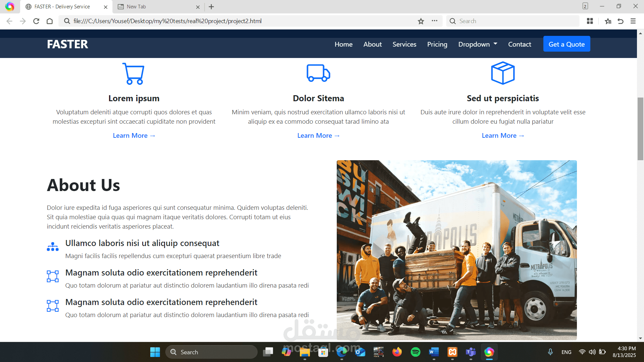Click the tab counter icon
The image size is (644, 362).
[x=585, y=6]
